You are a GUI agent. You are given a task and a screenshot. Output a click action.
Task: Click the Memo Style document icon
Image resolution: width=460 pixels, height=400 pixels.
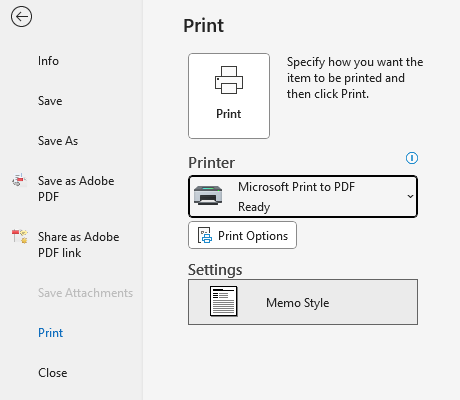224,301
